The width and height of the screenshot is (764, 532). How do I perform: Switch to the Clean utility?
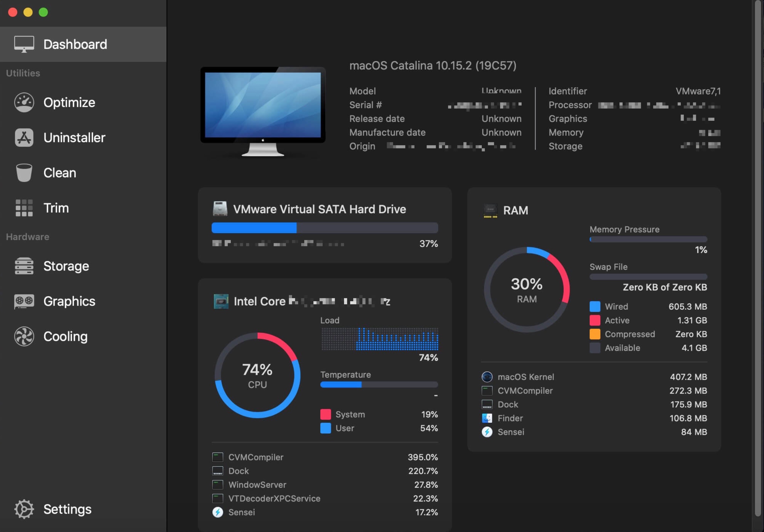[60, 173]
